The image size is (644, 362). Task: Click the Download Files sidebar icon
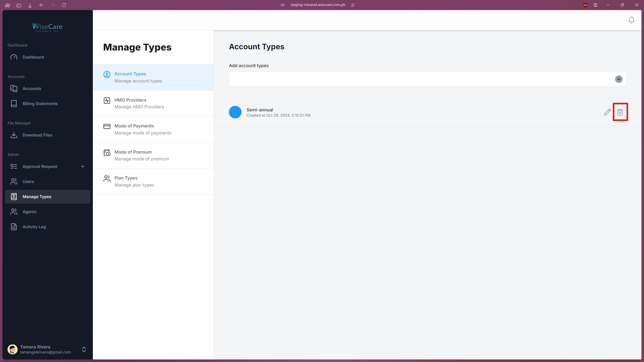[14, 135]
